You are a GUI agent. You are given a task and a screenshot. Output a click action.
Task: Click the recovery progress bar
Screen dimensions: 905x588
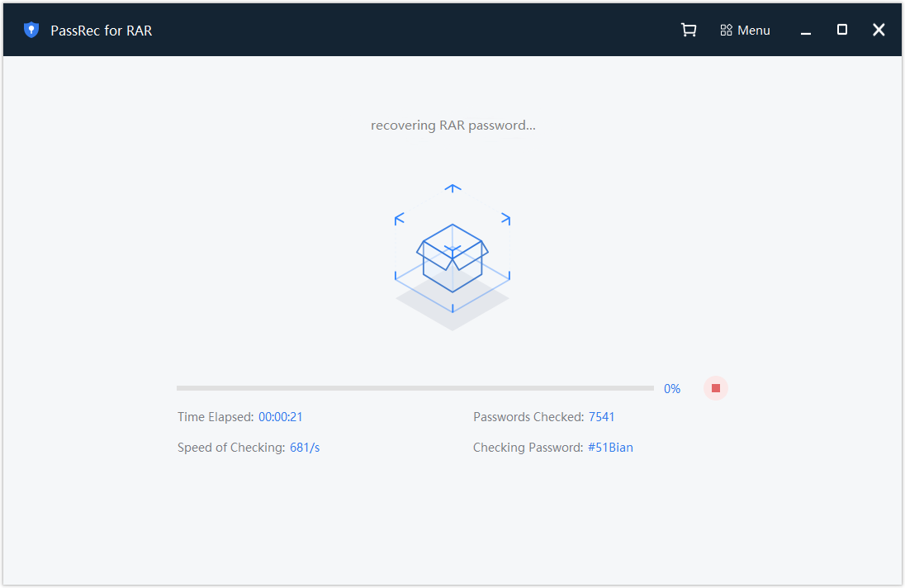415,388
